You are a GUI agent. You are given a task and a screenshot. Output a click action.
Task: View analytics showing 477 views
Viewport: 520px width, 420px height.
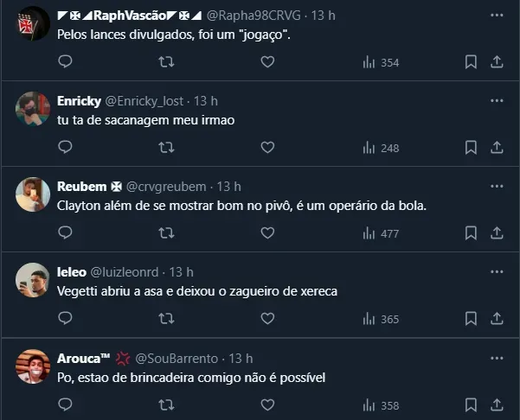click(x=381, y=233)
